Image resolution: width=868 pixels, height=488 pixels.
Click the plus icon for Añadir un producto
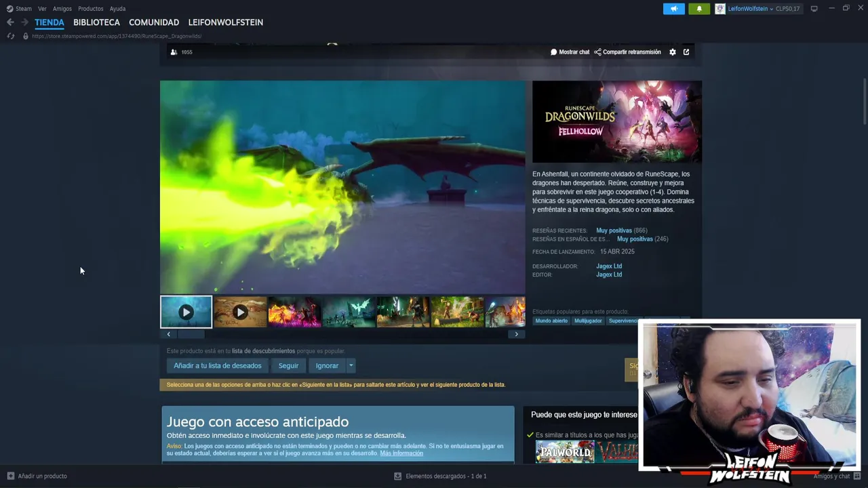click(x=10, y=476)
